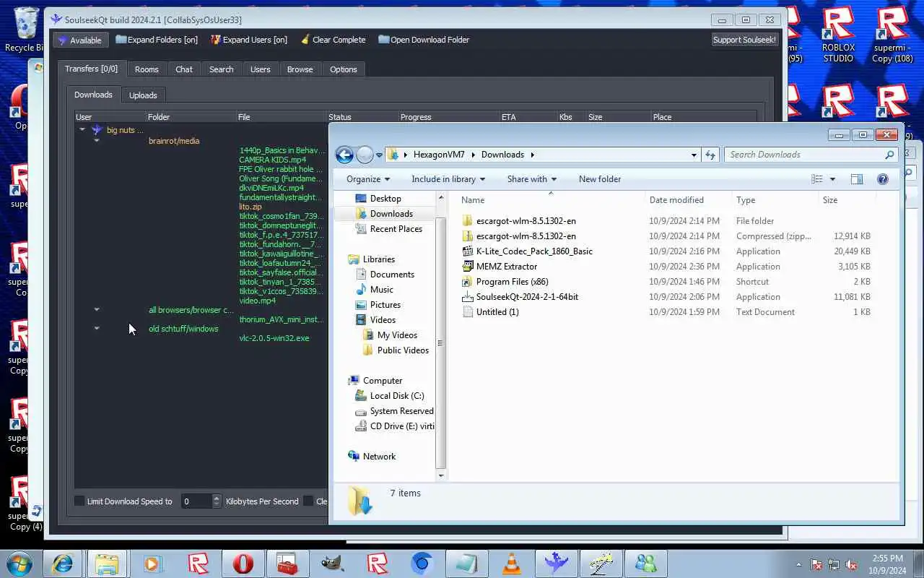Open Windows Live Messenger taskbar icon
This screenshot has width=924, height=578.
pos(646,563)
